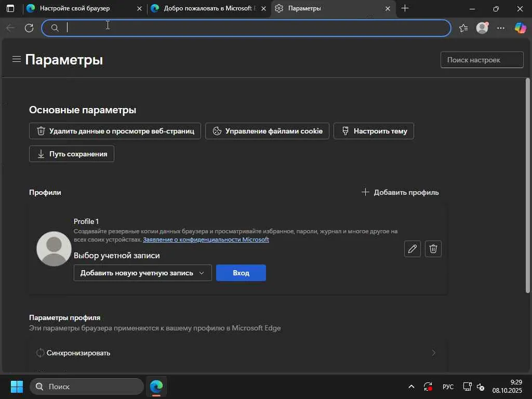Launch Copilot from the toolbar icon
This screenshot has width=532, height=399.
520,28
